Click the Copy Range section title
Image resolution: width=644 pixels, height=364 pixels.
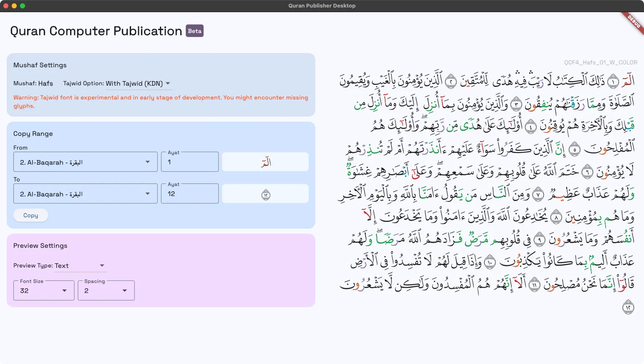tap(33, 134)
